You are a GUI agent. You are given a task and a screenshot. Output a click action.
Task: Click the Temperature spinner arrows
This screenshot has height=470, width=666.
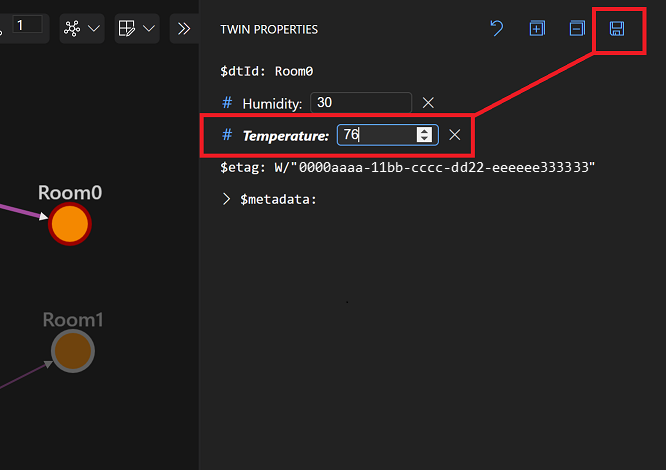point(425,135)
